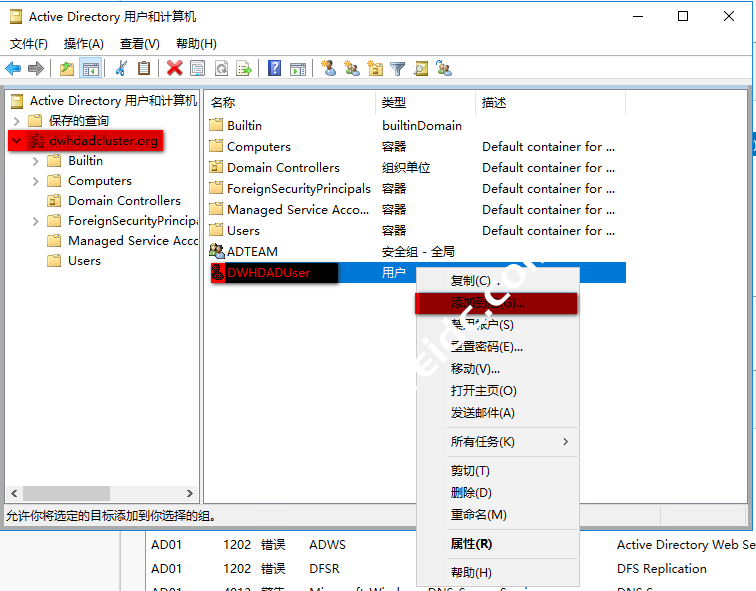The image size is (756, 591).
Task: Select Users folder in left tree
Action: pyautogui.click(x=84, y=261)
